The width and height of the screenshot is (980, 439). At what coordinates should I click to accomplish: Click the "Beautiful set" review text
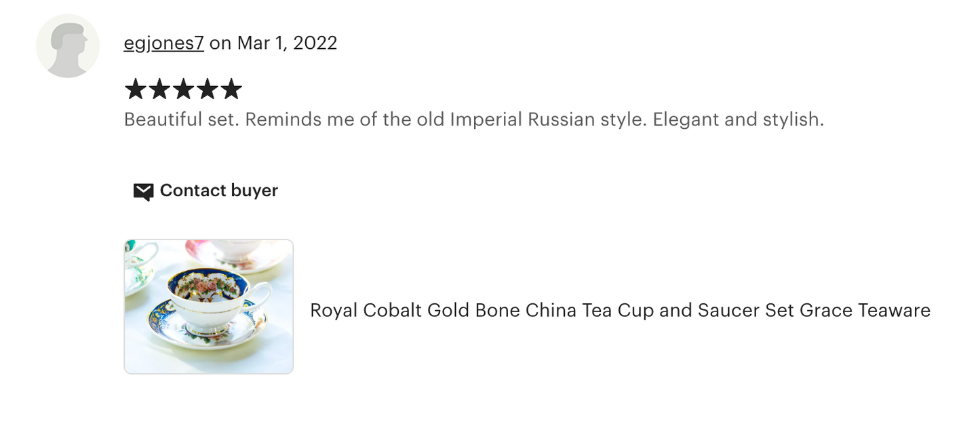[181, 120]
